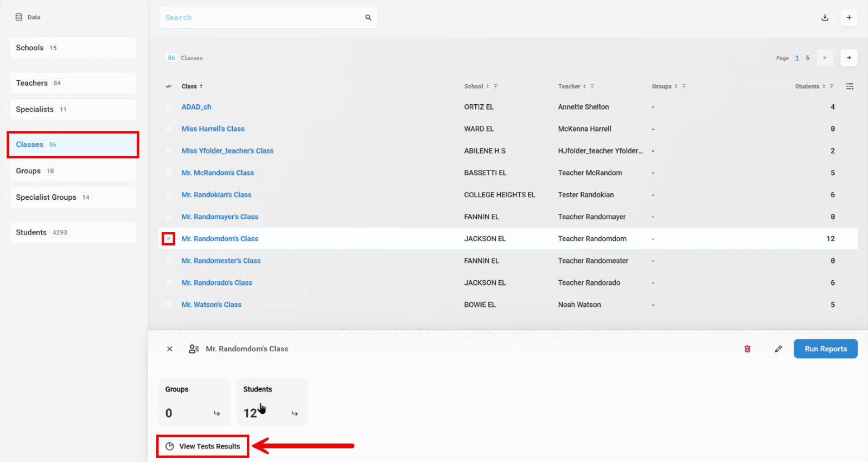Click the download icon in the top bar

(x=825, y=17)
